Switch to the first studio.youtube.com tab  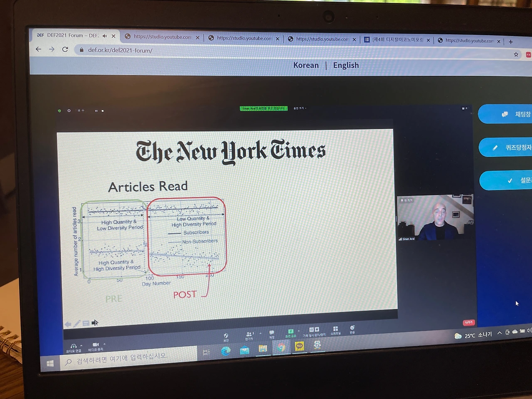pos(163,37)
